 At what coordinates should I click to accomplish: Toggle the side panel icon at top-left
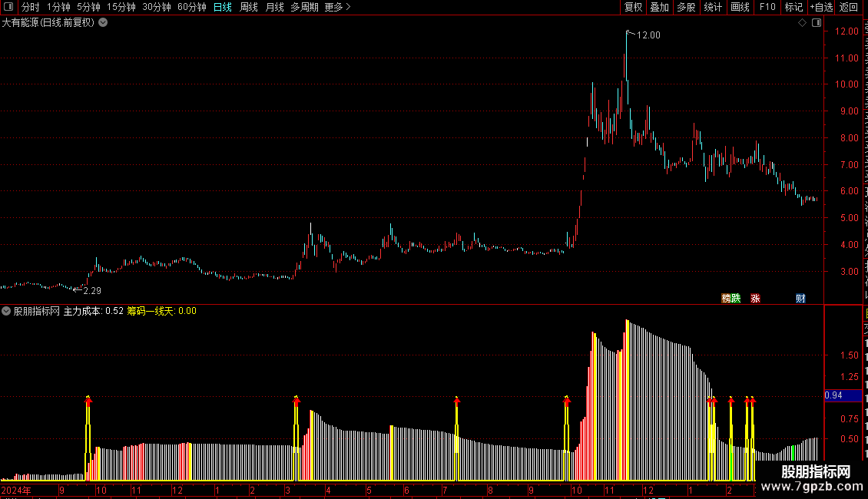tap(8, 7)
